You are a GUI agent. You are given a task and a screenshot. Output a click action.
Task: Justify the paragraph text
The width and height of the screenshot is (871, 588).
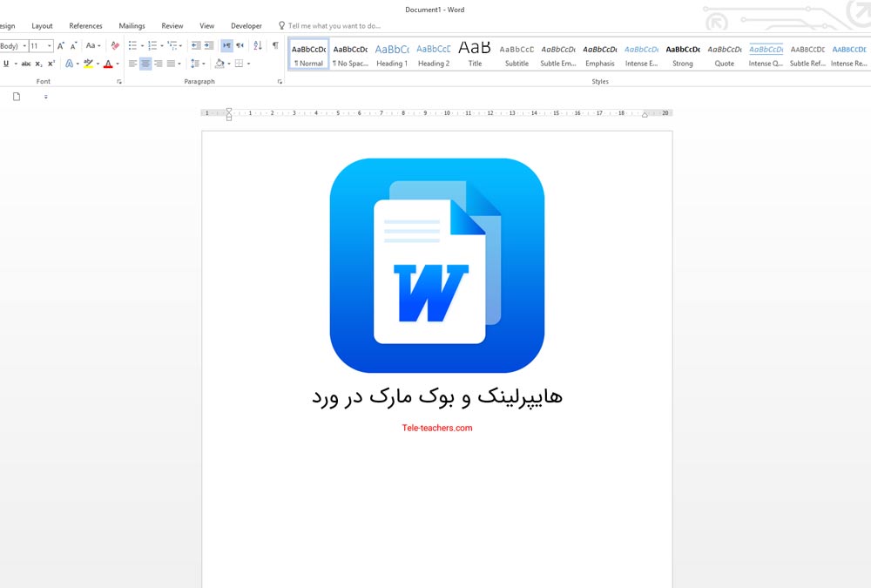(171, 64)
